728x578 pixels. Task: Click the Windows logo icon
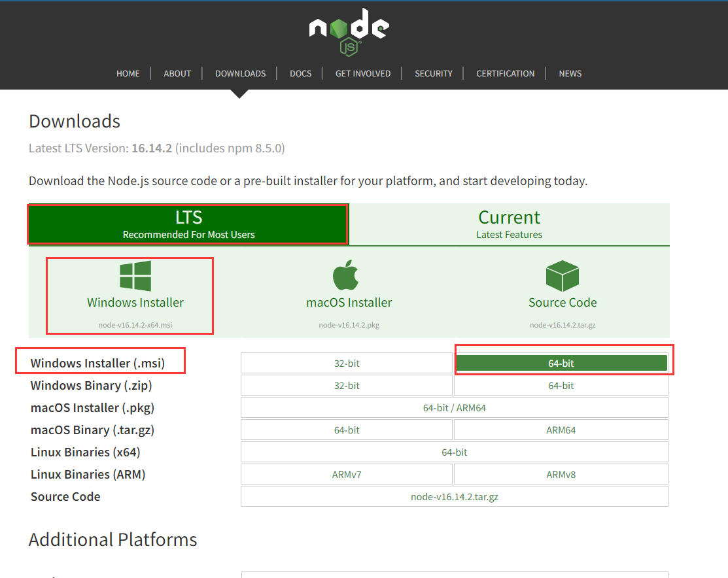coord(135,276)
